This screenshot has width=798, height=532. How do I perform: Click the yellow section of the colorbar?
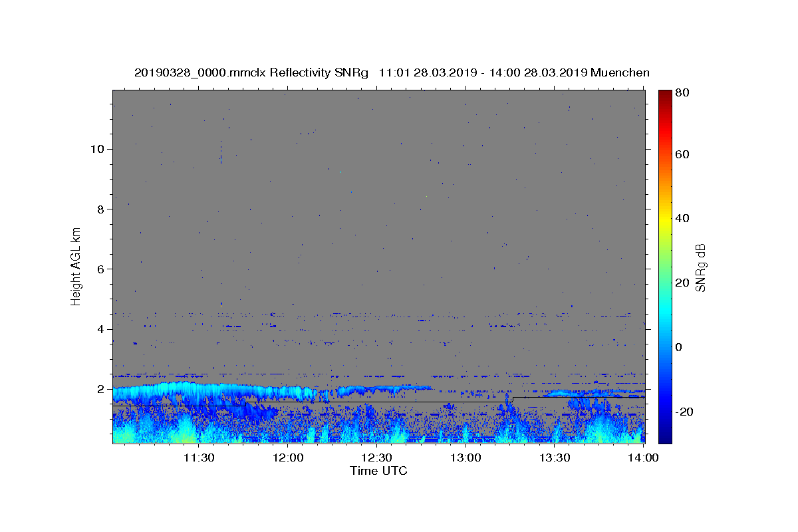tap(665, 218)
